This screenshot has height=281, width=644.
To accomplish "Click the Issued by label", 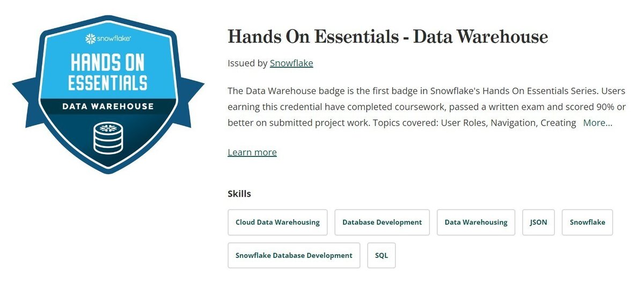I will pyautogui.click(x=247, y=63).
